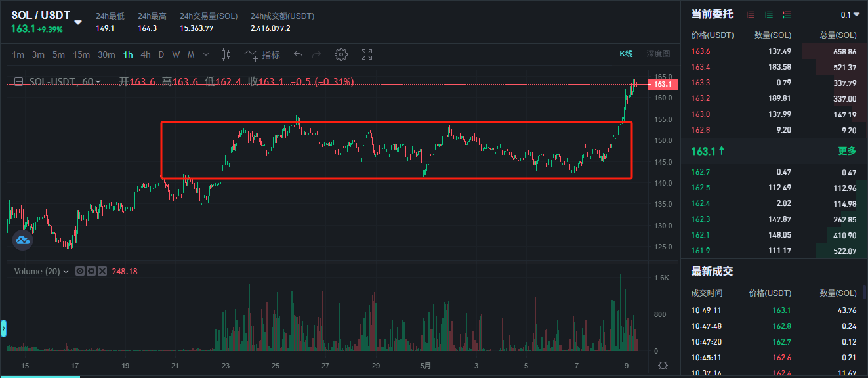Image resolution: width=868 pixels, height=378 pixels.
Task: Toggle Volume indicator visibility eye
Action: pyautogui.click(x=80, y=271)
